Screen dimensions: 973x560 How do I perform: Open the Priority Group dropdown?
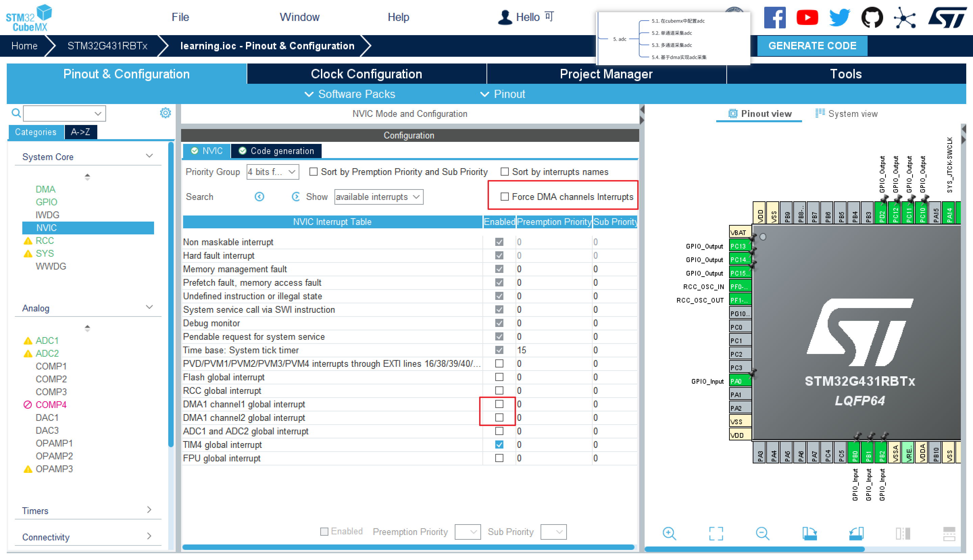[x=272, y=172]
